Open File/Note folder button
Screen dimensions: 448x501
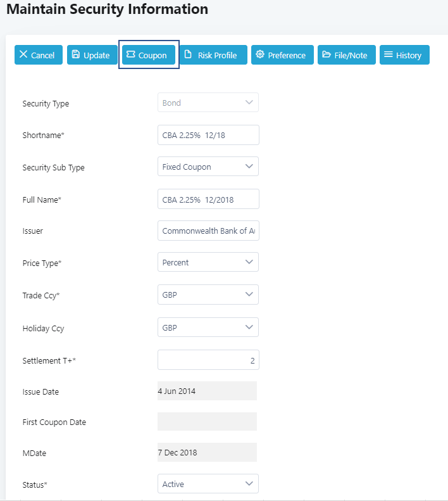point(347,55)
